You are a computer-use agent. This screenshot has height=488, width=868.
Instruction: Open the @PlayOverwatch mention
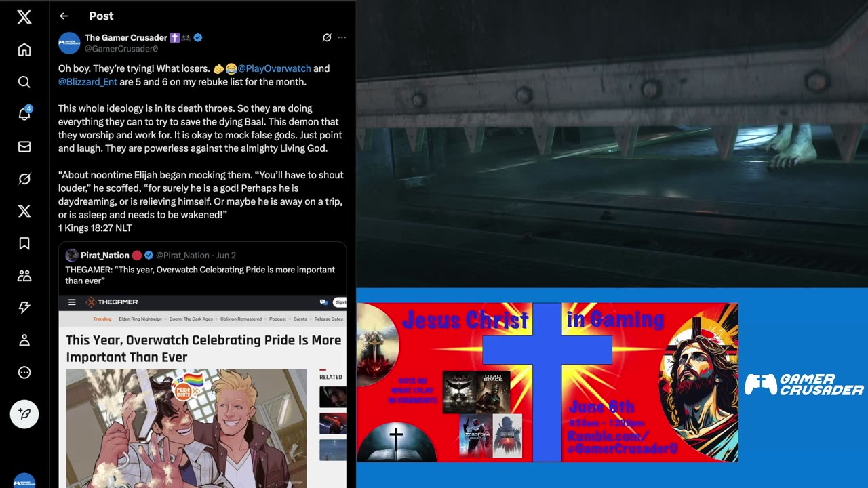(x=274, y=68)
